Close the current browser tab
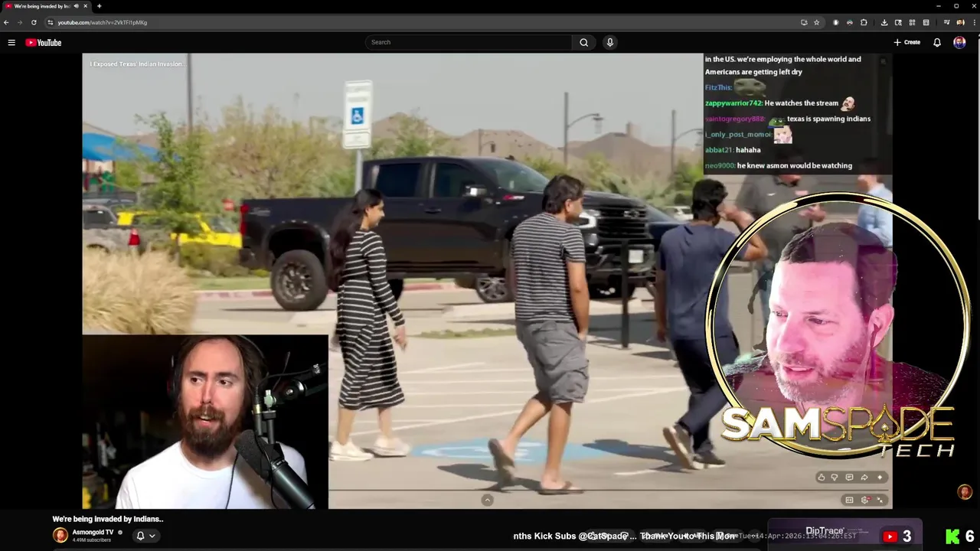This screenshot has height=551, width=980. click(86, 6)
